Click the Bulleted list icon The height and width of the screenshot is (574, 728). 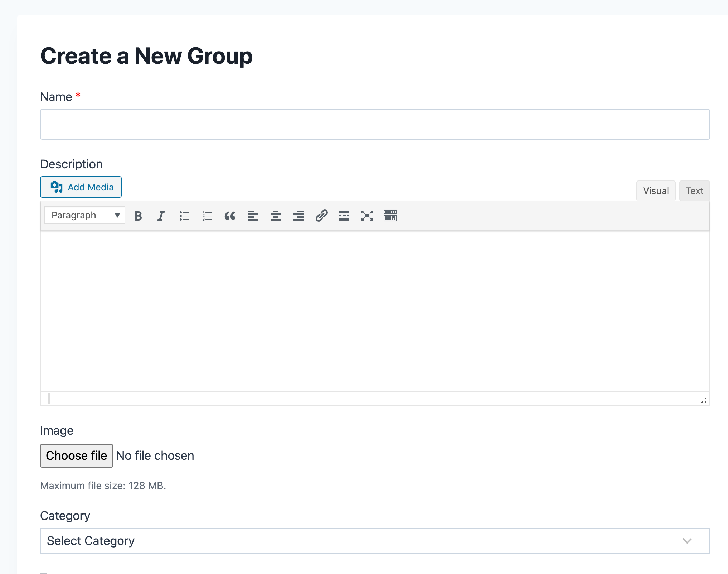[x=183, y=214]
